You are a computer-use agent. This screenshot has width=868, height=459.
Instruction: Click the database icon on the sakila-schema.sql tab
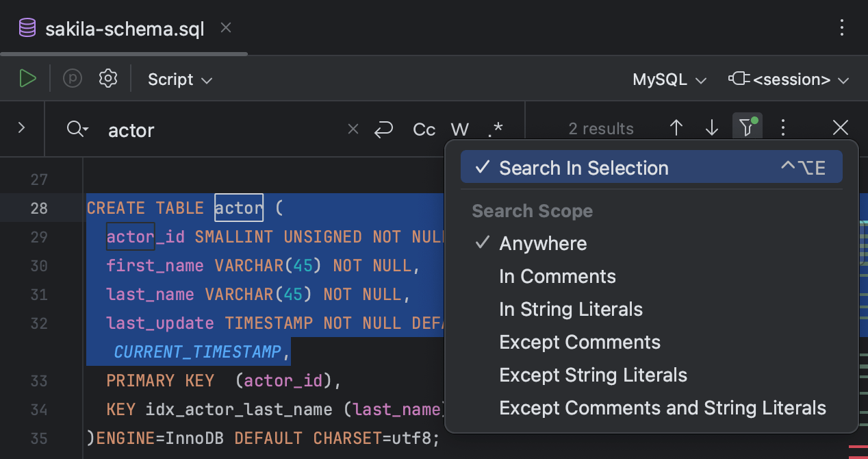tap(26, 27)
